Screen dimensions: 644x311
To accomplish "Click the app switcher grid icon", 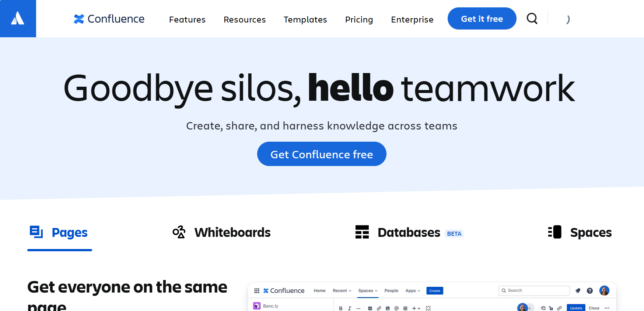I will pyautogui.click(x=257, y=291).
